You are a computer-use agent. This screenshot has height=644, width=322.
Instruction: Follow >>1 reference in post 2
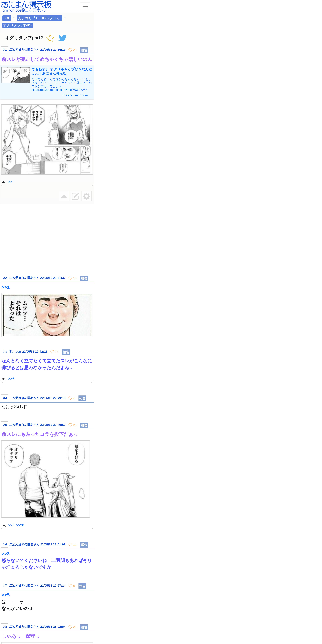6,287
